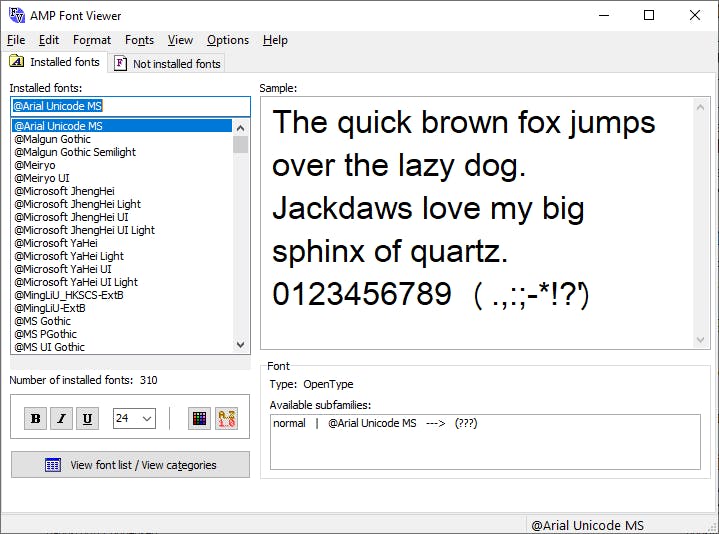The image size is (719, 534).
Task: Open the View menu
Action: tap(180, 40)
